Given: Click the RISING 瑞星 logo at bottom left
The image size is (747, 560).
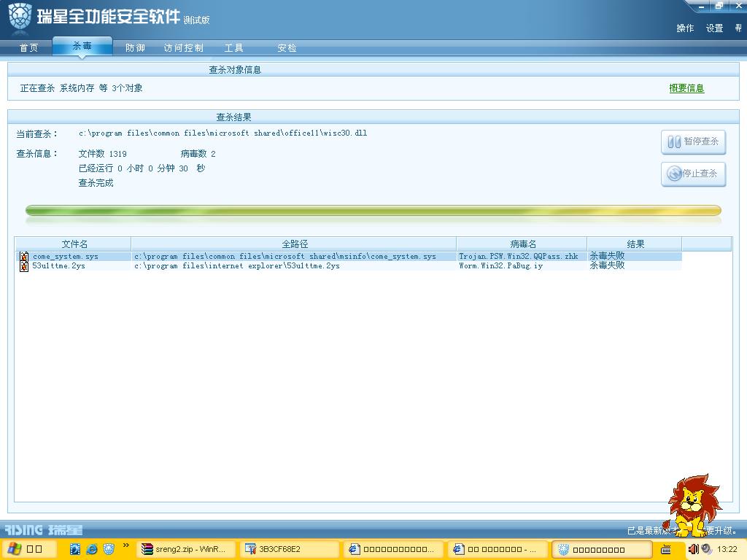Looking at the screenshot, I should tap(43, 529).
